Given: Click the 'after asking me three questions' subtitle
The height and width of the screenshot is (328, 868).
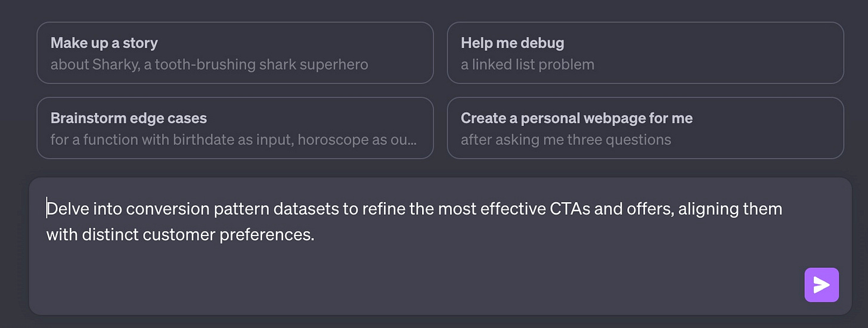Looking at the screenshot, I should (566, 140).
